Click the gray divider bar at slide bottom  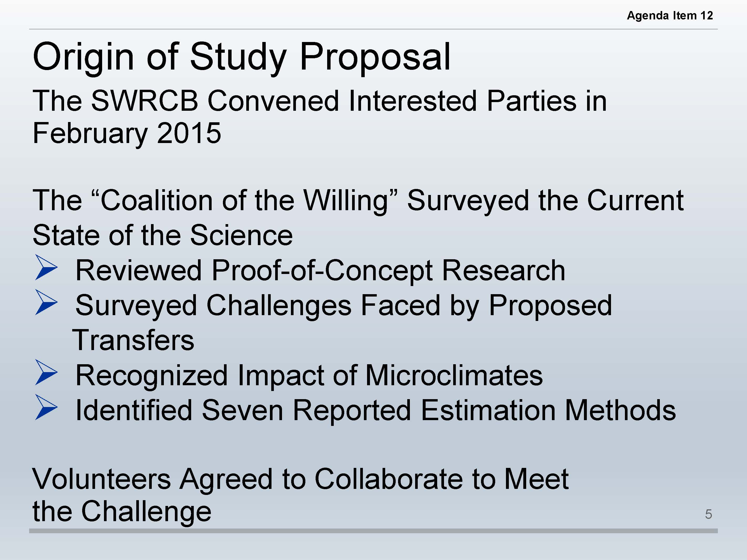coord(373,531)
